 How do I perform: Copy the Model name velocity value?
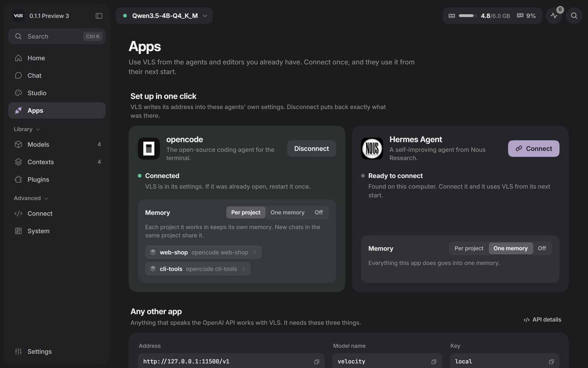click(434, 362)
